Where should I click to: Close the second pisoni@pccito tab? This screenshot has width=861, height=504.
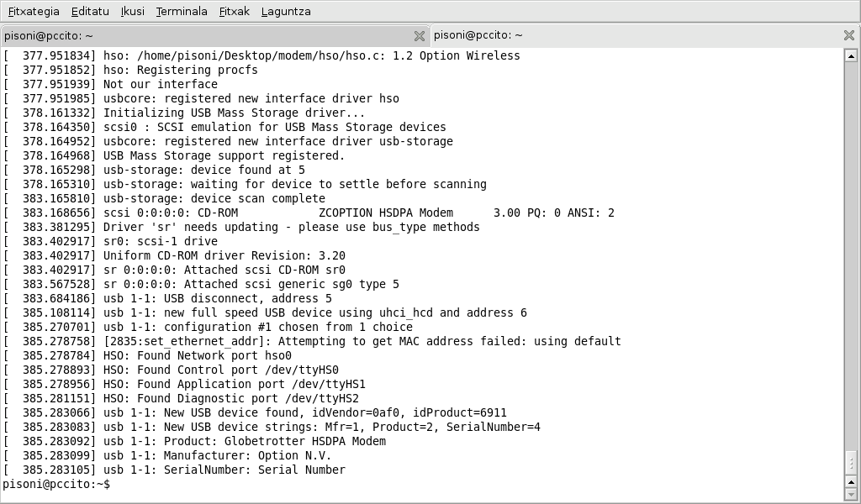pos(849,35)
